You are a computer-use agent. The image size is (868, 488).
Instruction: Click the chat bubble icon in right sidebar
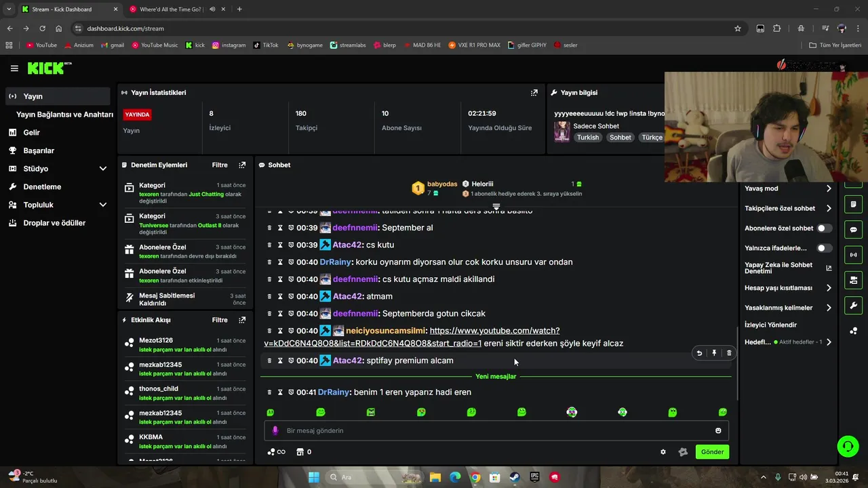tap(853, 230)
